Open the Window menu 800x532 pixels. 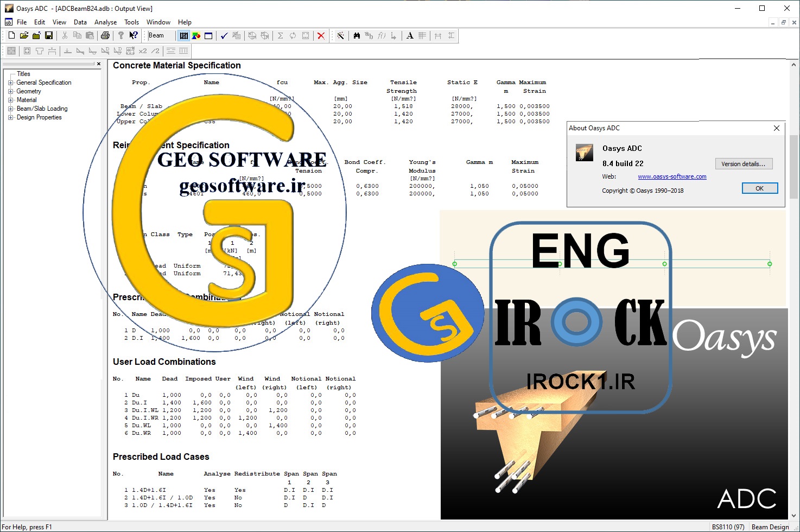[158, 22]
